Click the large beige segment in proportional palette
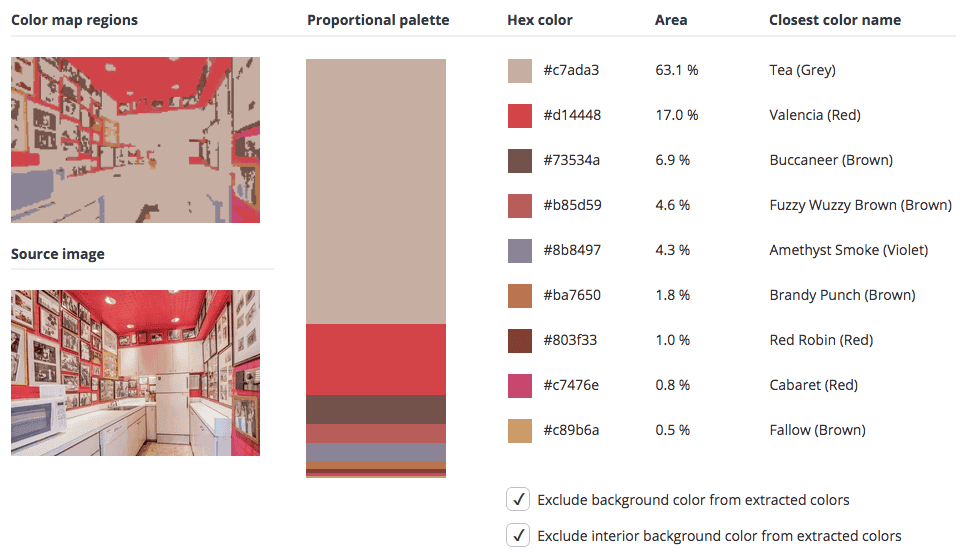Viewport: 968px width, 560px height. point(376,190)
